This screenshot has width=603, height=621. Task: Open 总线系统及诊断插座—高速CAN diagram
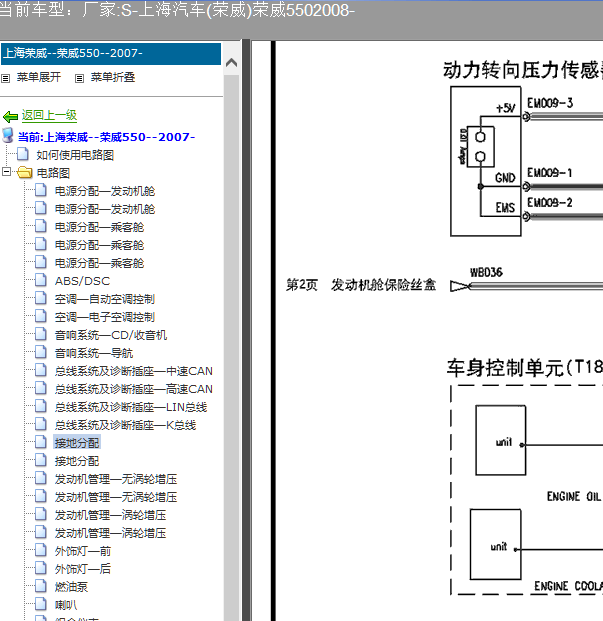coord(134,389)
